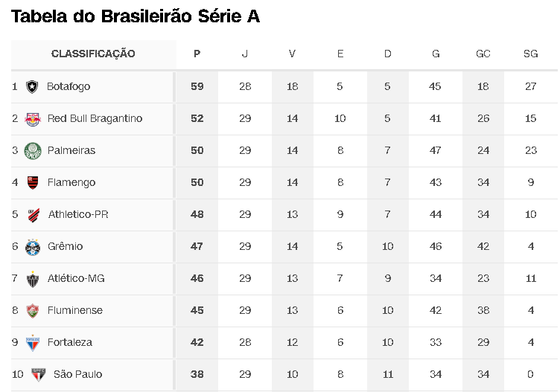560x392 pixels.
Task: Select the Palmeiras green crest icon
Action: click(x=33, y=151)
